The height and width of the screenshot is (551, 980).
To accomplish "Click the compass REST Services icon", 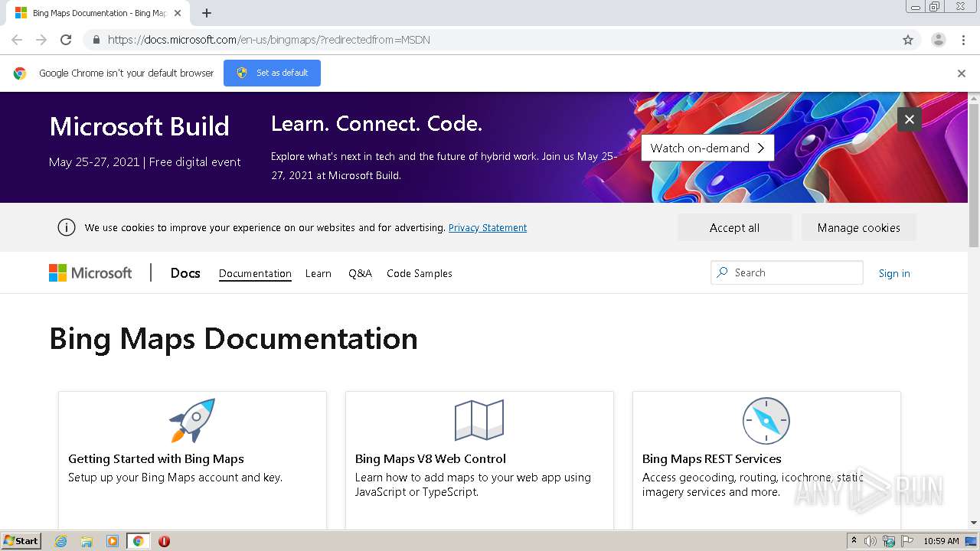I will click(x=766, y=421).
